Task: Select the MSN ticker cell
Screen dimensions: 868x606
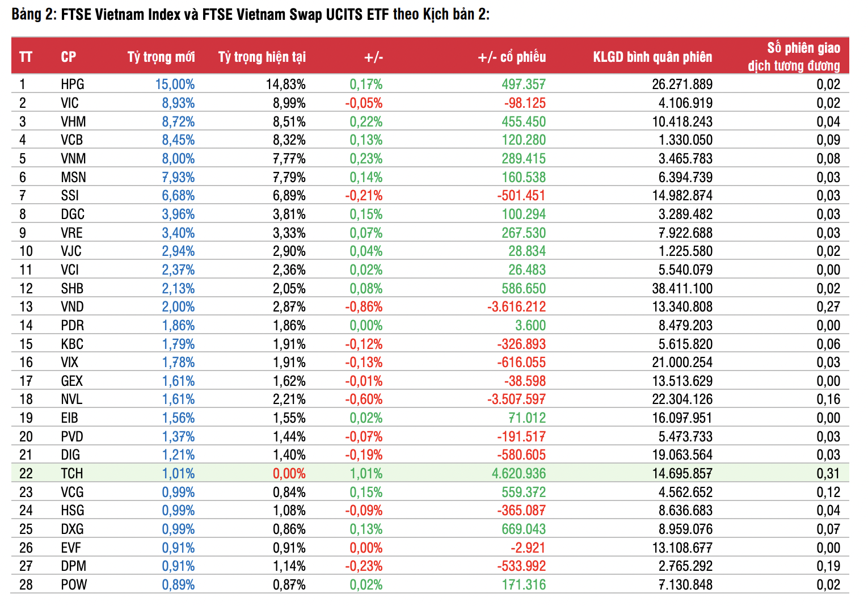Action: tap(73, 177)
